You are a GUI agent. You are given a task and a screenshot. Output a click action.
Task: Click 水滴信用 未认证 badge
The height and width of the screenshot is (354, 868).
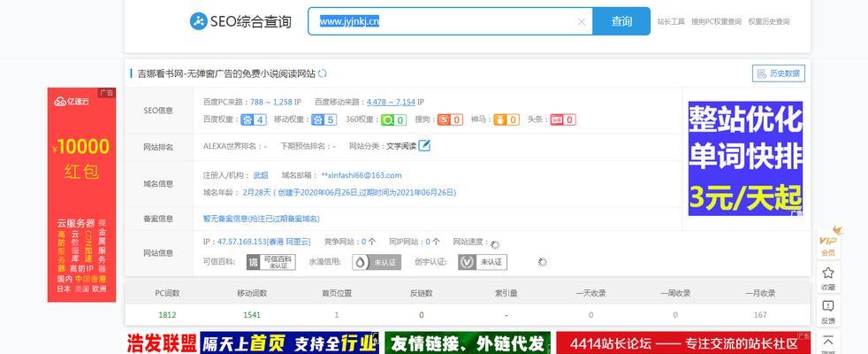pos(377,262)
